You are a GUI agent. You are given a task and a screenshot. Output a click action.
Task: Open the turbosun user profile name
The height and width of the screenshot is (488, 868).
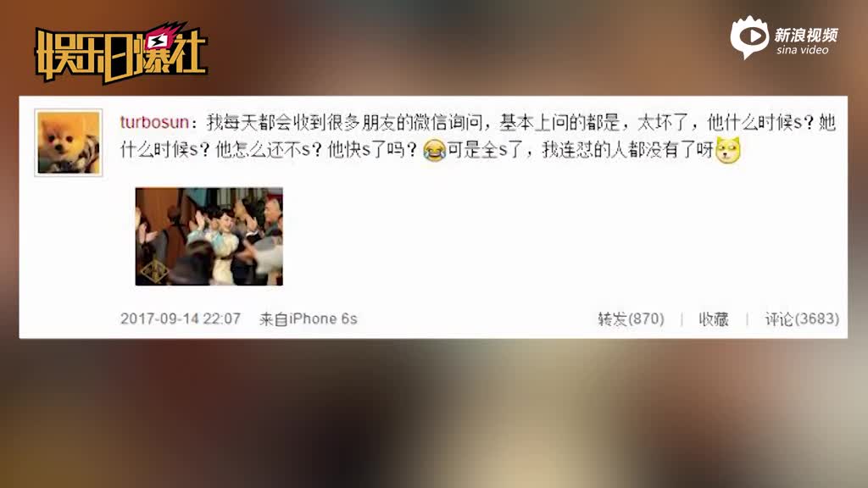tap(154, 122)
